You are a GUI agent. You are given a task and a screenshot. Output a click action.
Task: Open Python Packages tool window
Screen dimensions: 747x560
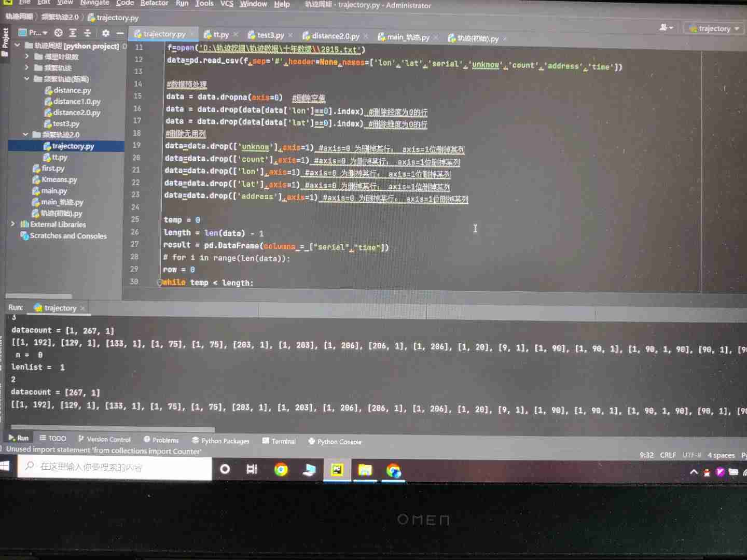[220, 441]
